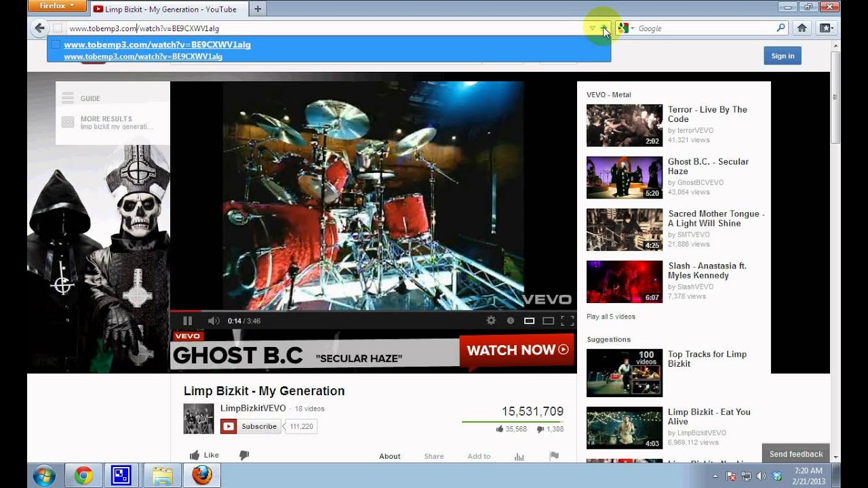Click the 15,531,709 view count
This screenshot has width=868, height=488.
pos(532,411)
